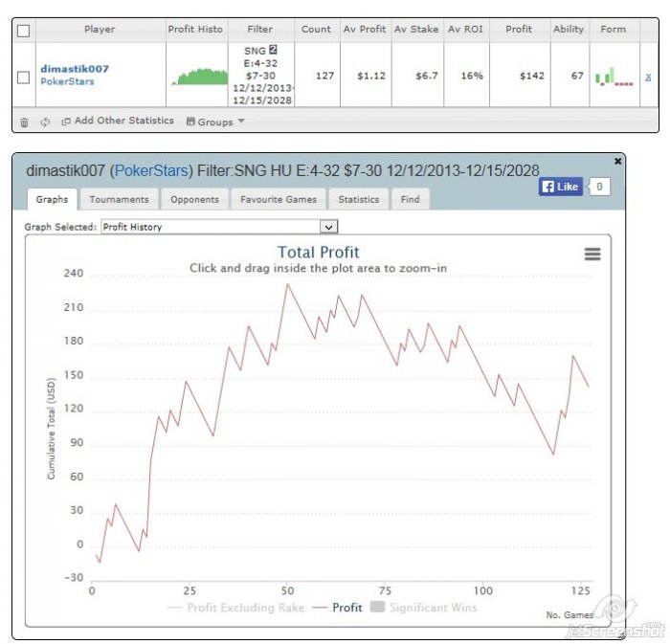Open dimastik007 player profile link
Image resolution: width=670 pixels, height=644 pixels.
[75, 69]
